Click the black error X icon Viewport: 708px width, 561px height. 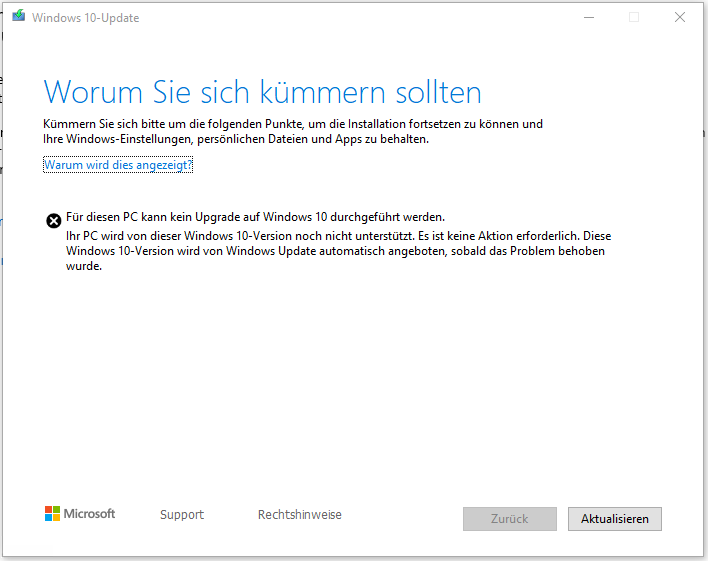tap(53, 221)
